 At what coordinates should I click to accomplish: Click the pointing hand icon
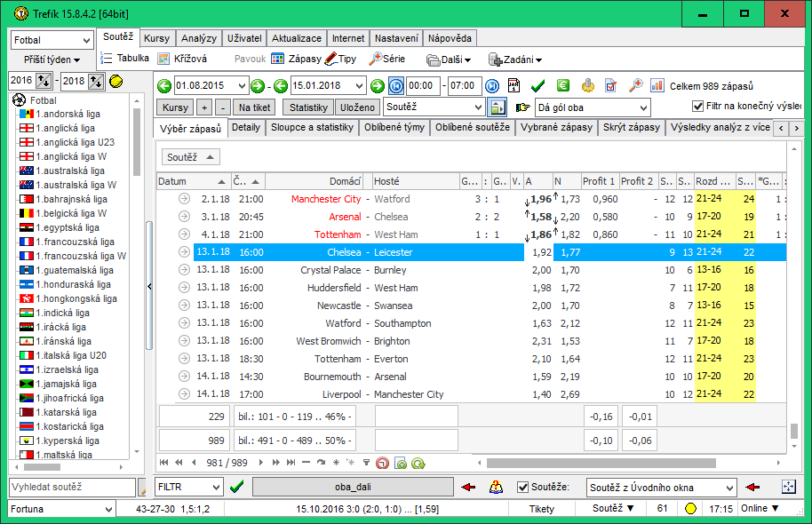522,107
